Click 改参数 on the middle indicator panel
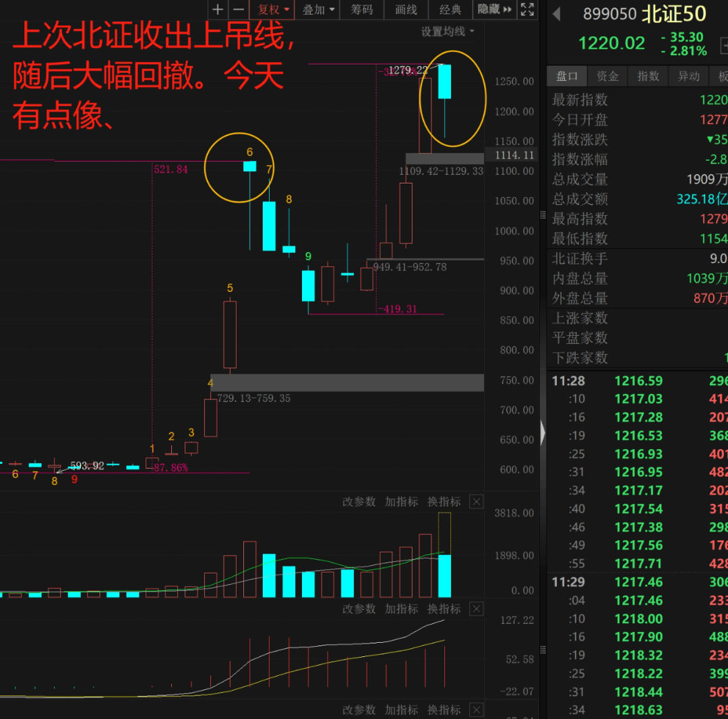This screenshot has width=728, height=719. (x=359, y=608)
